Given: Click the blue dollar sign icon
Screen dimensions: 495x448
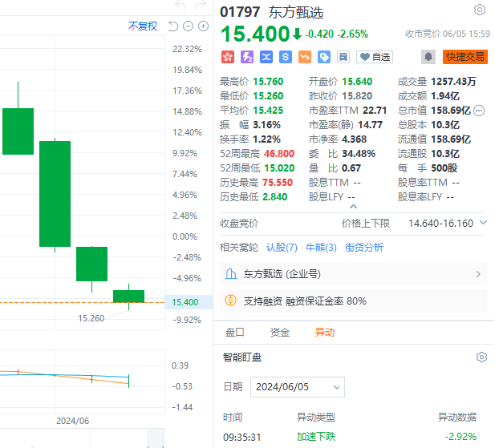Looking at the screenshot, I should (x=286, y=57).
